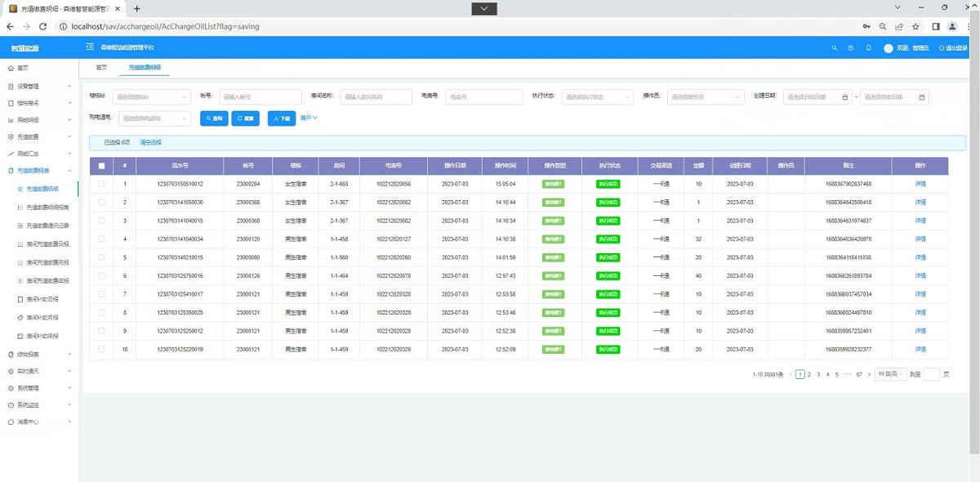The width and height of the screenshot is (980, 482).
Task: Open the 执行状态 dropdown filter
Action: coord(597,97)
